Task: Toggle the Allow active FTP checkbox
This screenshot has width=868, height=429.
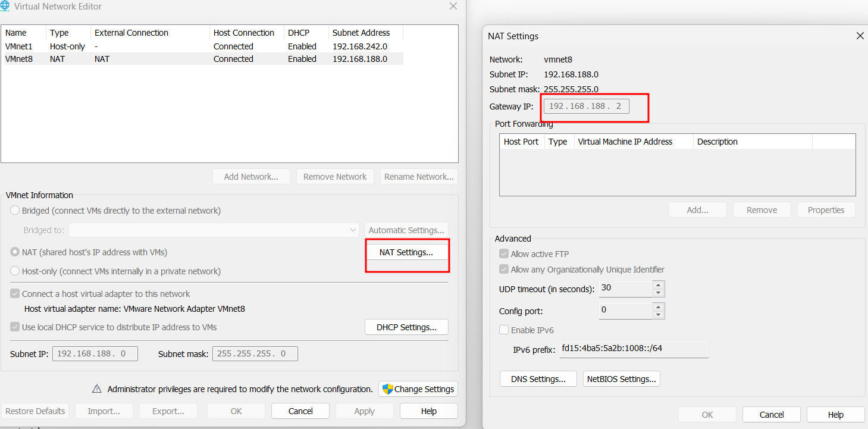Action: coord(504,254)
